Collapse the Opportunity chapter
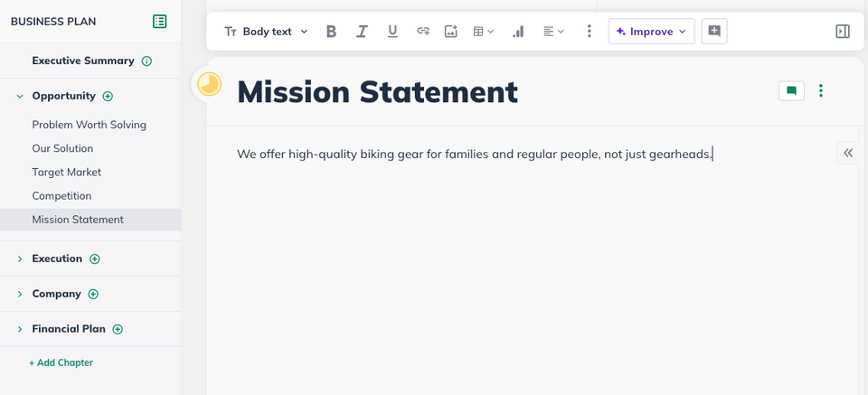Image resolution: width=868 pixels, height=395 pixels. 20,96
